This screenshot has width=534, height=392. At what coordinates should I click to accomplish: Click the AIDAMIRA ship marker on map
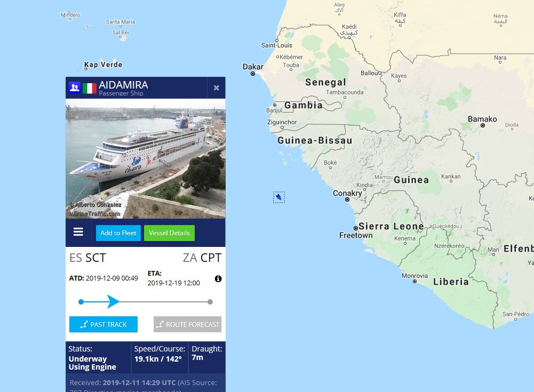[279, 197]
